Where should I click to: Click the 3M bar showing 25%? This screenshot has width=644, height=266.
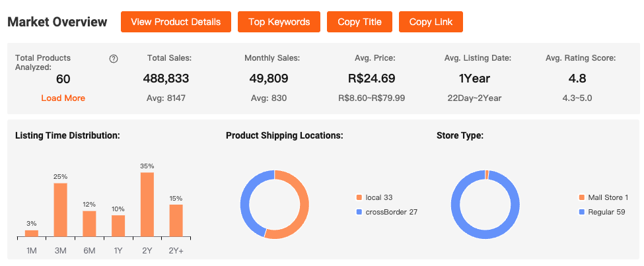(x=60, y=210)
